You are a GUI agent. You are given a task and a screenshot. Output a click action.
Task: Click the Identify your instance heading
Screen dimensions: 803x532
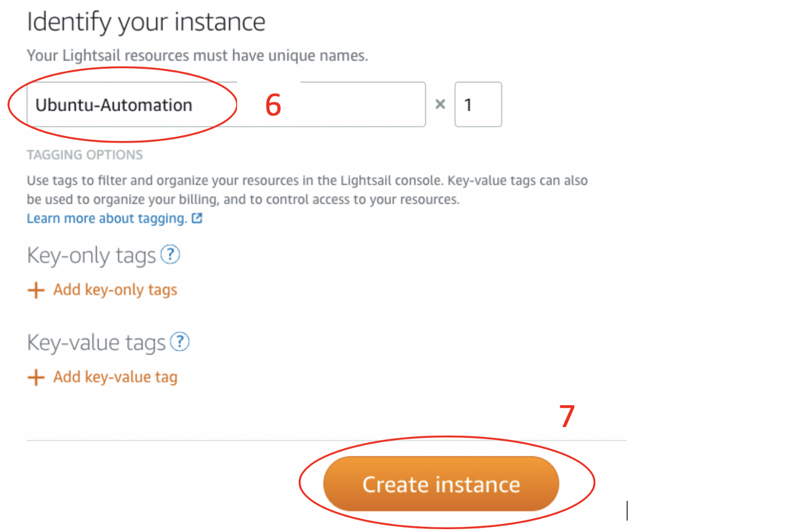[146, 22]
